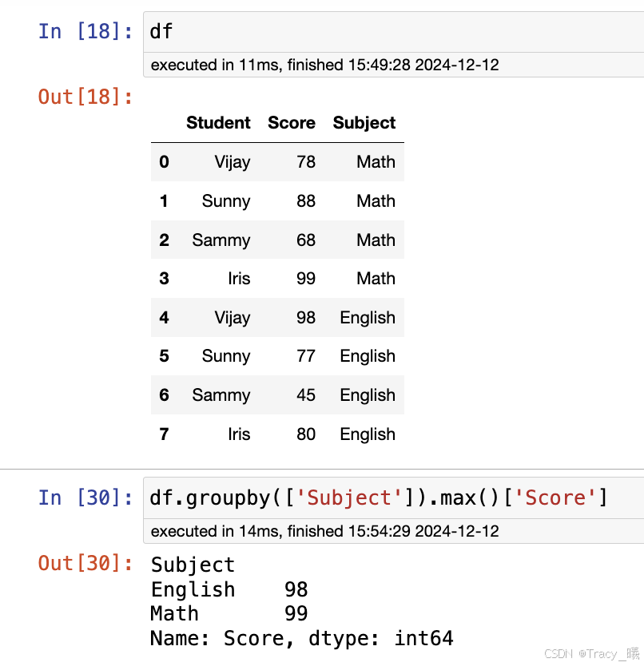Click the 'executed in 14ms' timing line

pyautogui.click(x=324, y=531)
